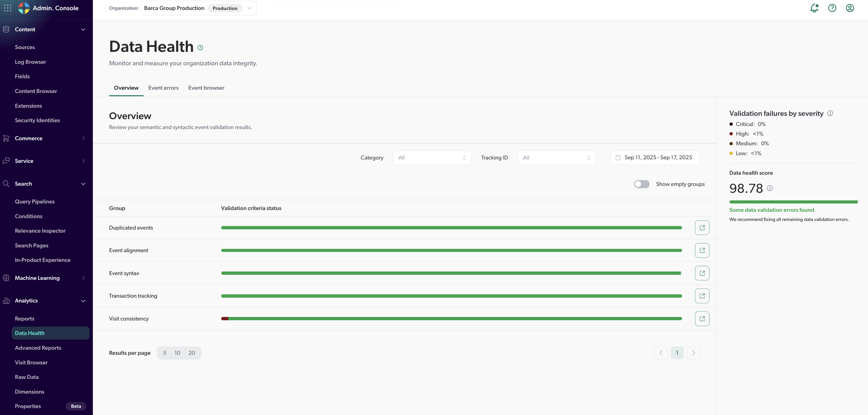The width and height of the screenshot is (868, 415).
Task: Go to the next results page
Action: (693, 353)
